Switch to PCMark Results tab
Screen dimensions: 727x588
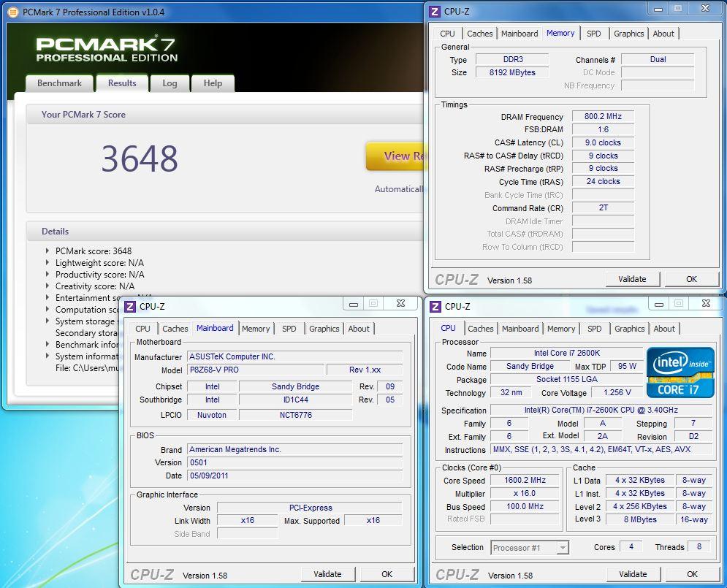(122, 83)
